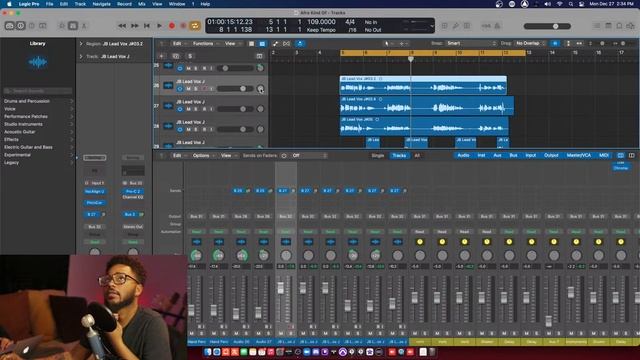Solo track 27 JB Lead Vox J
The width and height of the screenshot is (640, 360).
click(x=196, y=109)
